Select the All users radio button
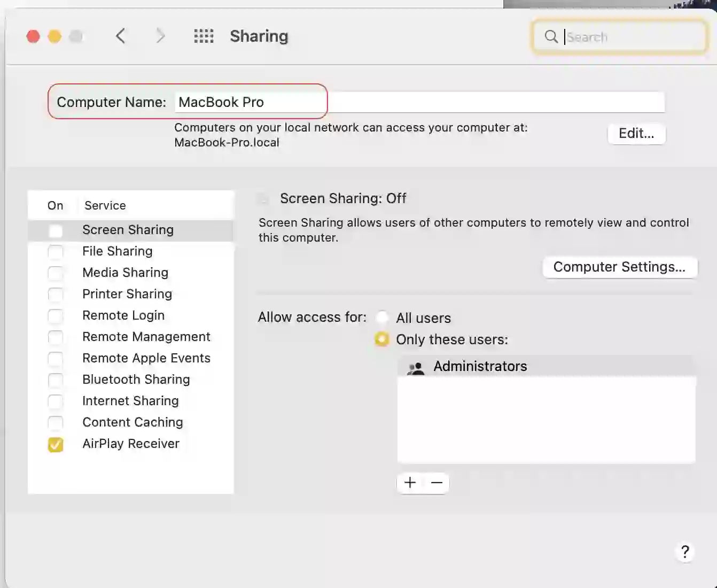The width and height of the screenshot is (717, 588). (x=381, y=318)
